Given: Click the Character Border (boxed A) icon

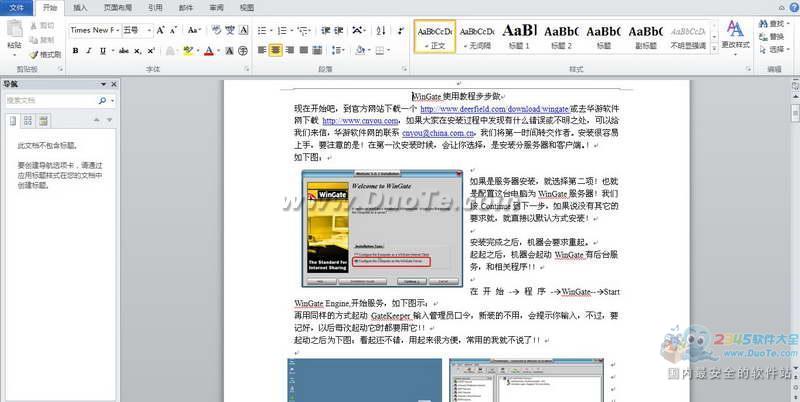Looking at the screenshot, I should pos(244,31).
